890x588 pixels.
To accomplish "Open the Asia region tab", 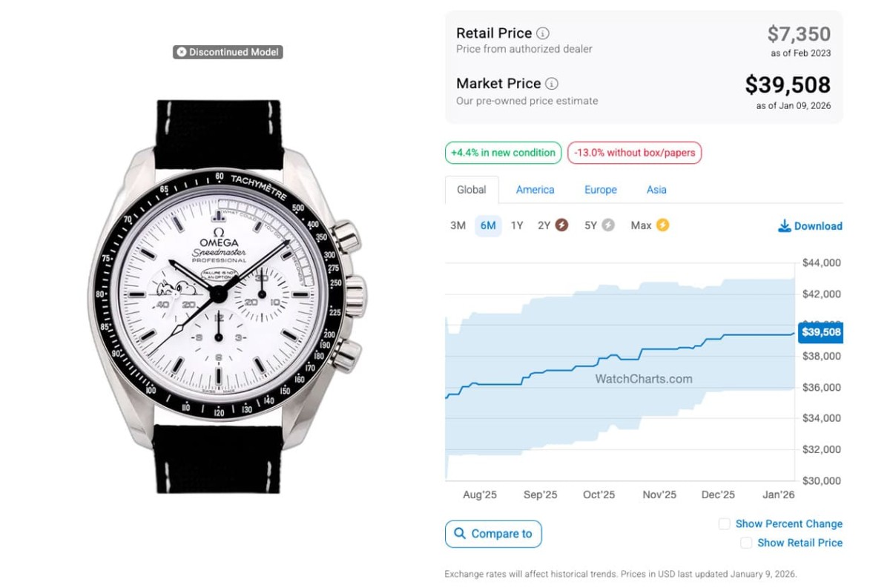I will click(656, 190).
